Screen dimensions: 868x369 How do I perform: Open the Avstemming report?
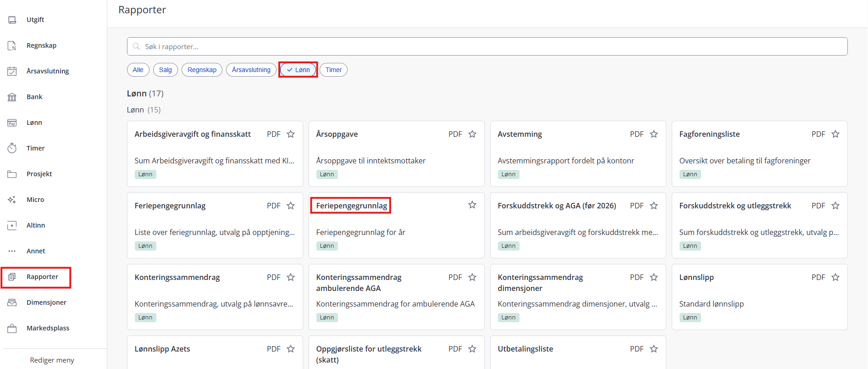coord(578,154)
